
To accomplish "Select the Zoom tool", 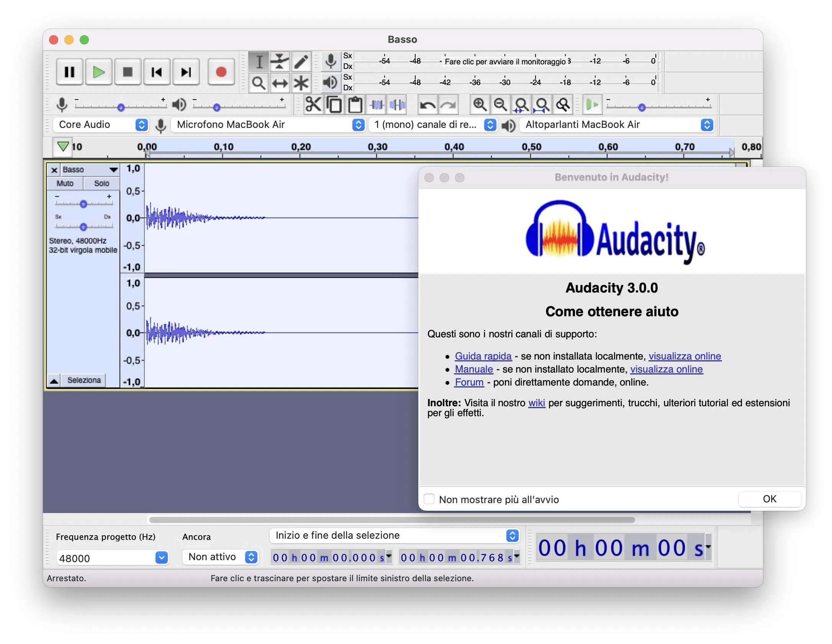I will click(x=259, y=82).
